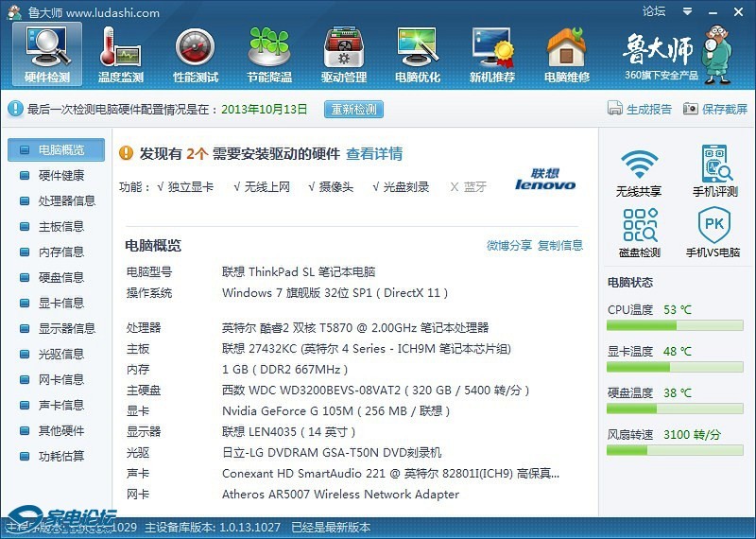Click 复制信息 to copy the overview
The width and height of the screenshot is (756, 539).
coord(560,246)
